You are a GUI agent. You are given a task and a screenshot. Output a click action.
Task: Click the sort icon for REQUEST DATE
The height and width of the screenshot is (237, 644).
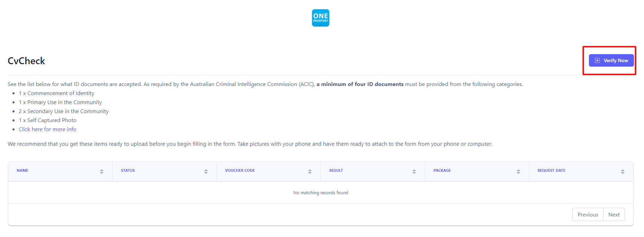(623, 171)
